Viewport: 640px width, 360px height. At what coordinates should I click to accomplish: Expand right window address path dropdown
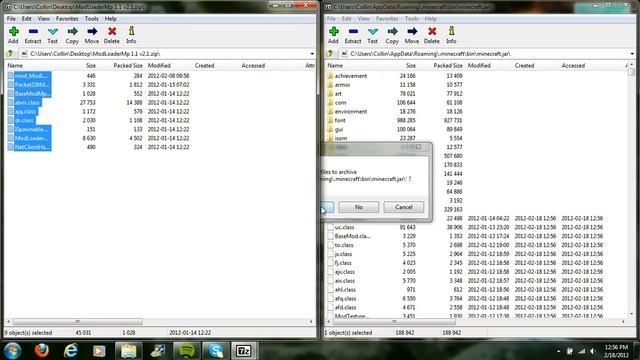coord(632,53)
